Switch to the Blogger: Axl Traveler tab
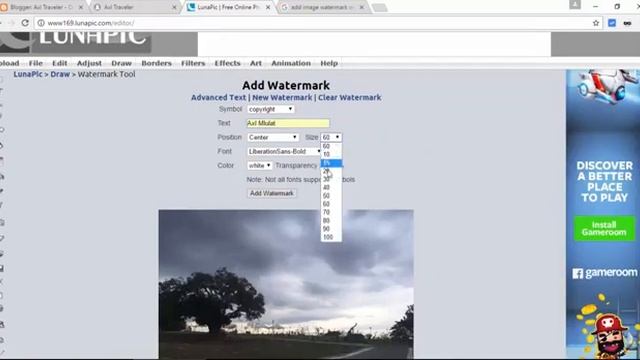 43,7
